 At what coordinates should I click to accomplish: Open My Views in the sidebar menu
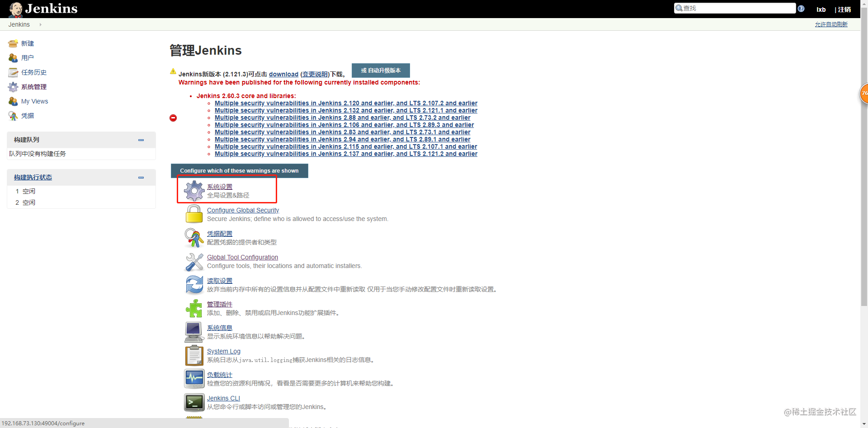34,101
